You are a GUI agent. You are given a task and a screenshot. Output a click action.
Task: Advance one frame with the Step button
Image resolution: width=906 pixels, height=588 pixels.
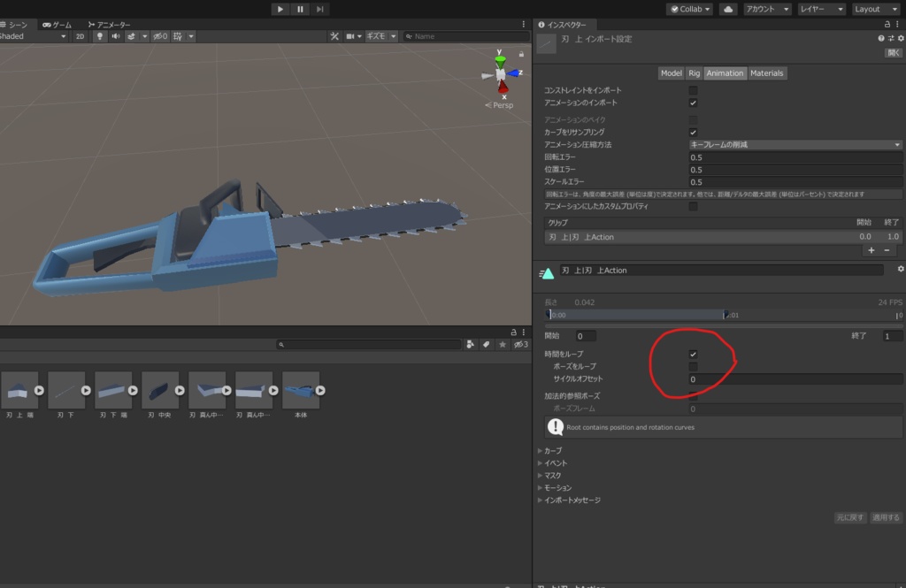pyautogui.click(x=319, y=9)
